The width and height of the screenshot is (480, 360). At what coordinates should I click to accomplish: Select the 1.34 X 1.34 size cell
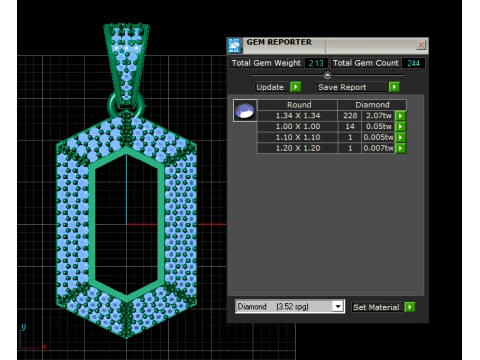298,116
